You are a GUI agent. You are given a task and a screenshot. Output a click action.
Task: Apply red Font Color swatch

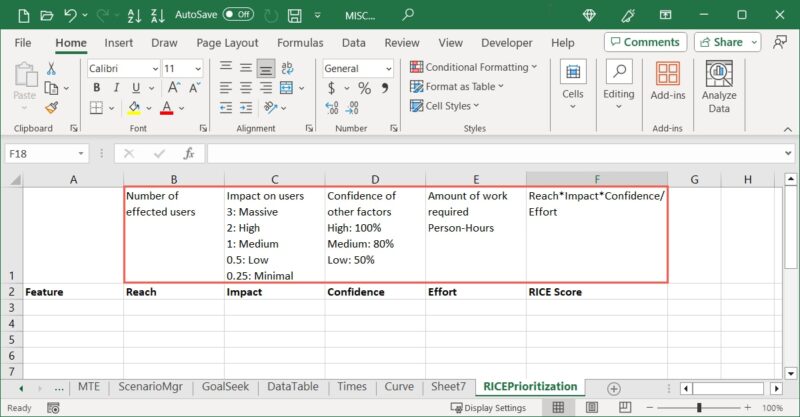(166, 108)
